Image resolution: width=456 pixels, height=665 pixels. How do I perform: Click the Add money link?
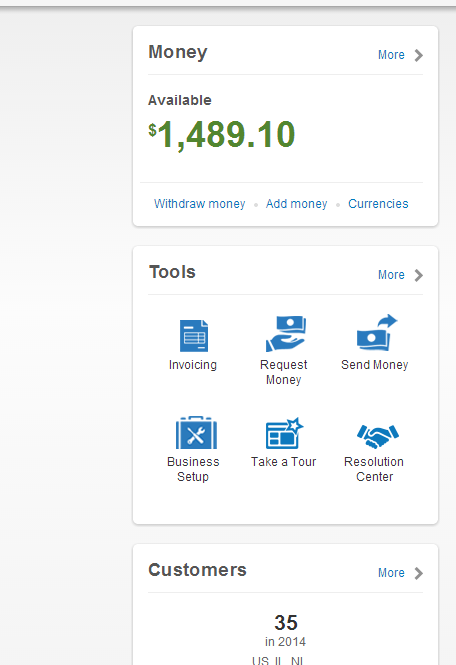click(297, 204)
